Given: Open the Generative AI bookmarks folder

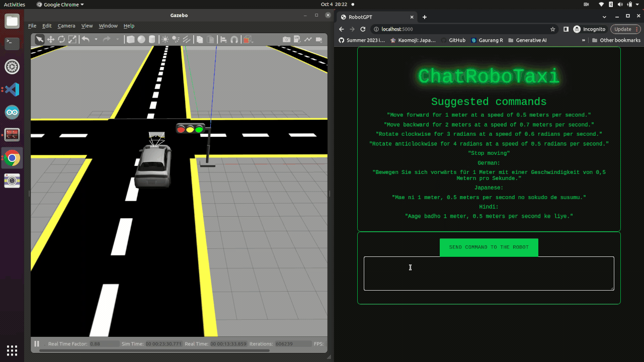Looking at the screenshot, I should [x=527, y=40].
